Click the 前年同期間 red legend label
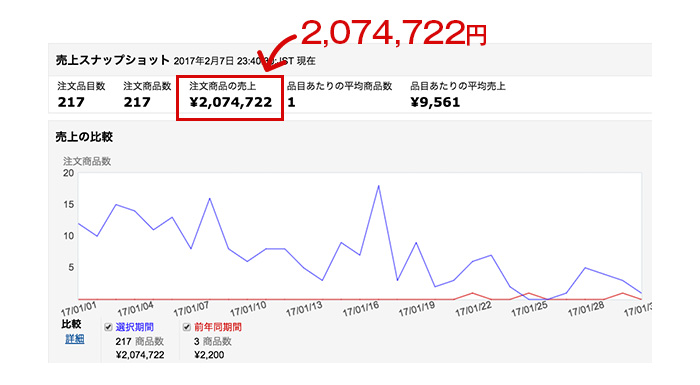 point(218,327)
